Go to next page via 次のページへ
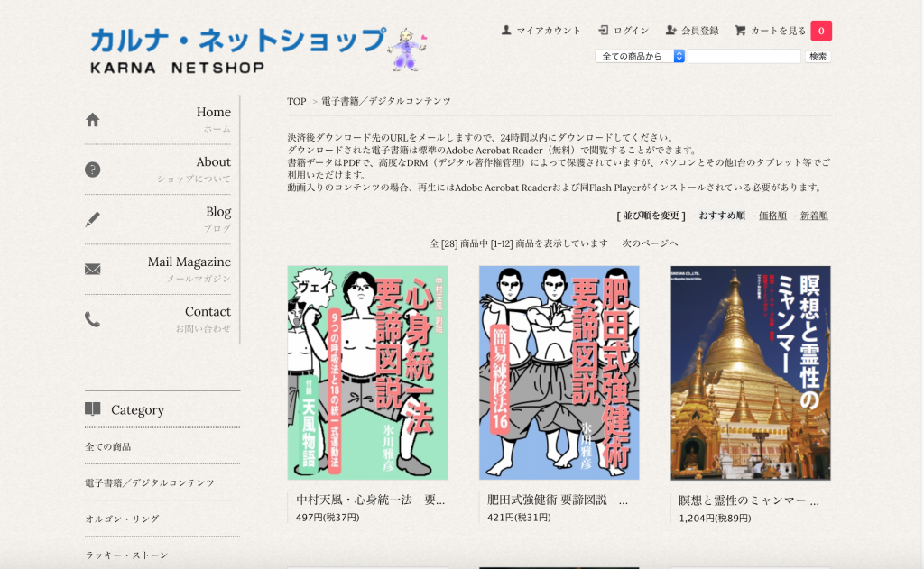This screenshot has height=569, width=924. coord(650,243)
